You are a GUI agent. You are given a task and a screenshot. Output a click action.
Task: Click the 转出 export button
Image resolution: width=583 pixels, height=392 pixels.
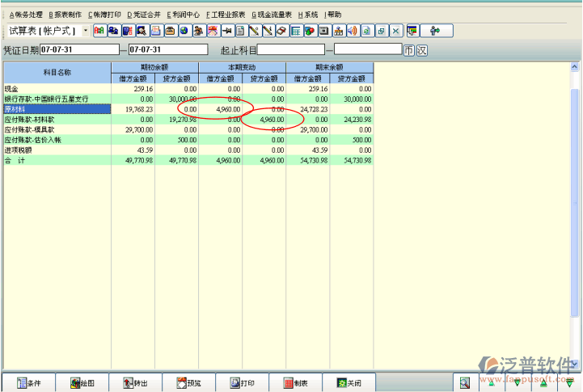point(134,383)
